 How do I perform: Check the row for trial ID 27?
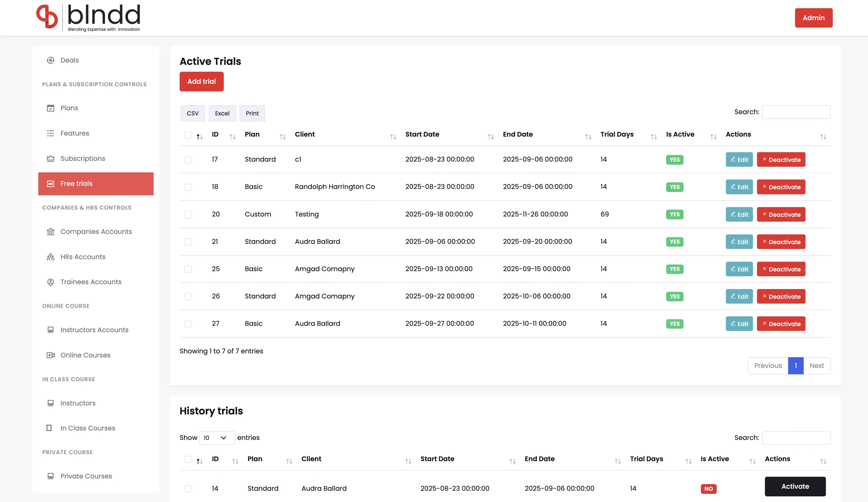tap(188, 324)
